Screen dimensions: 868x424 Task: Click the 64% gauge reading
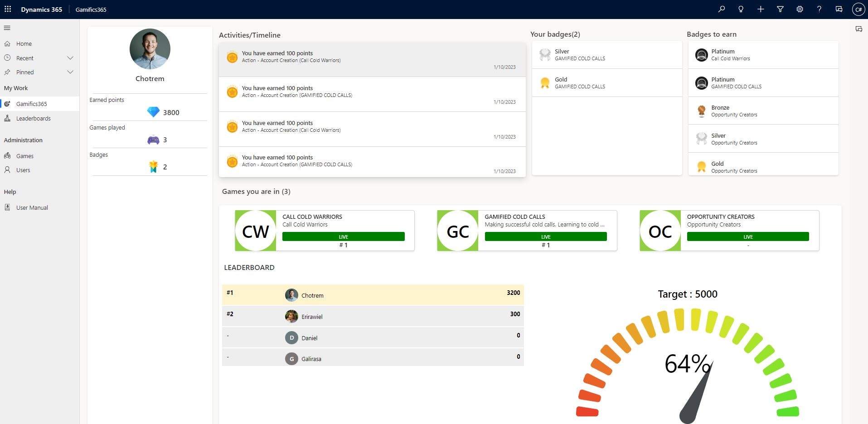[x=688, y=364]
